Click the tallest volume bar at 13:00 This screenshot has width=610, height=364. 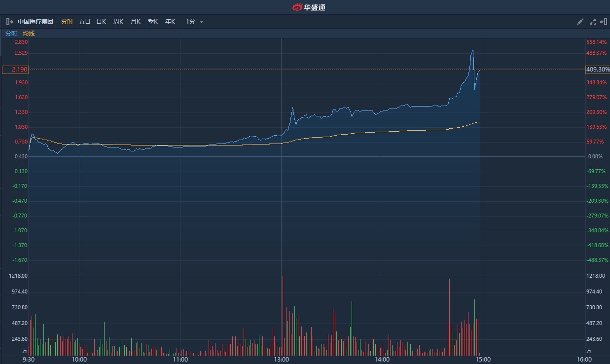point(283,316)
